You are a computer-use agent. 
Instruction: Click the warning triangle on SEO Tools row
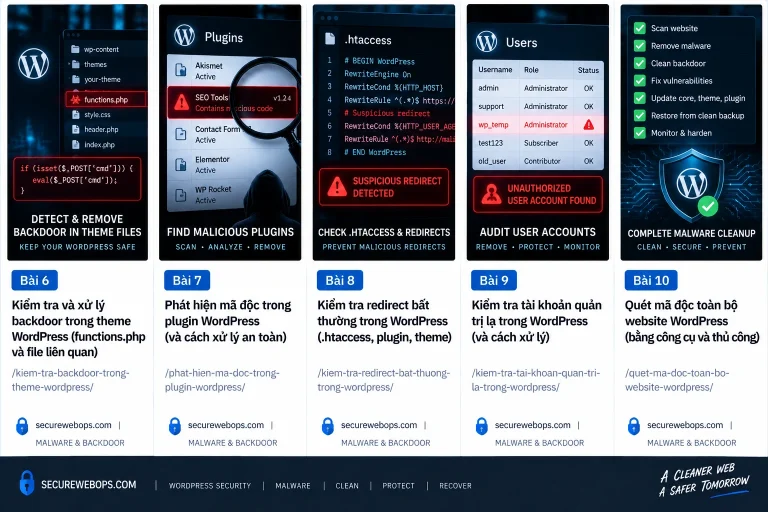click(x=182, y=102)
